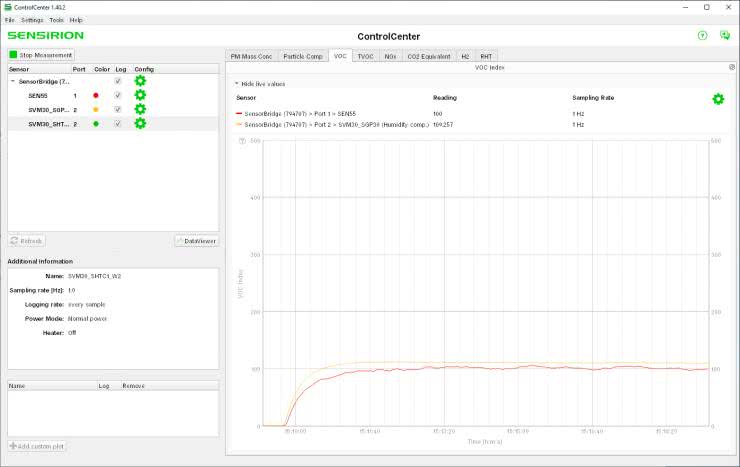Toggle Log checkbox for SVM30_SHT row

click(118, 123)
